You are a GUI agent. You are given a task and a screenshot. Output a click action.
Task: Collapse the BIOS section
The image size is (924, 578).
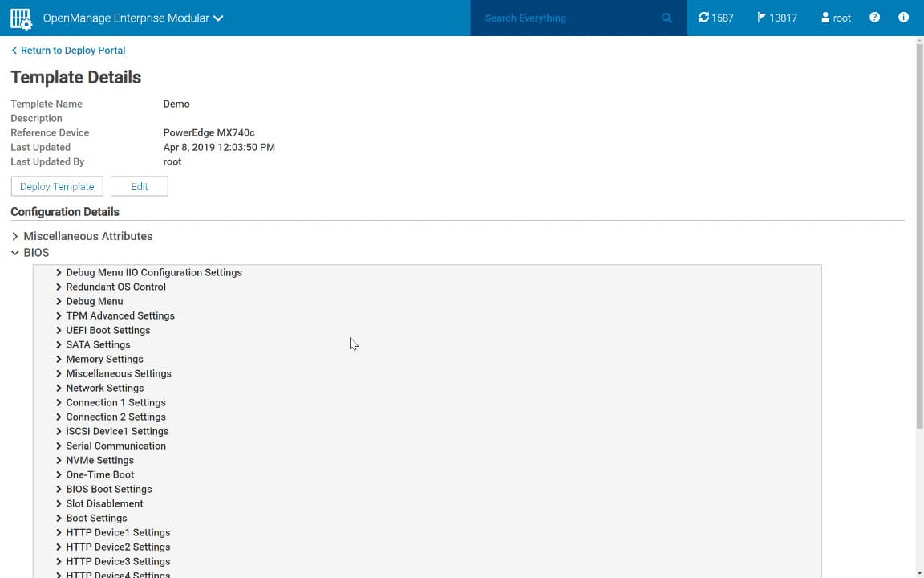[x=30, y=253]
